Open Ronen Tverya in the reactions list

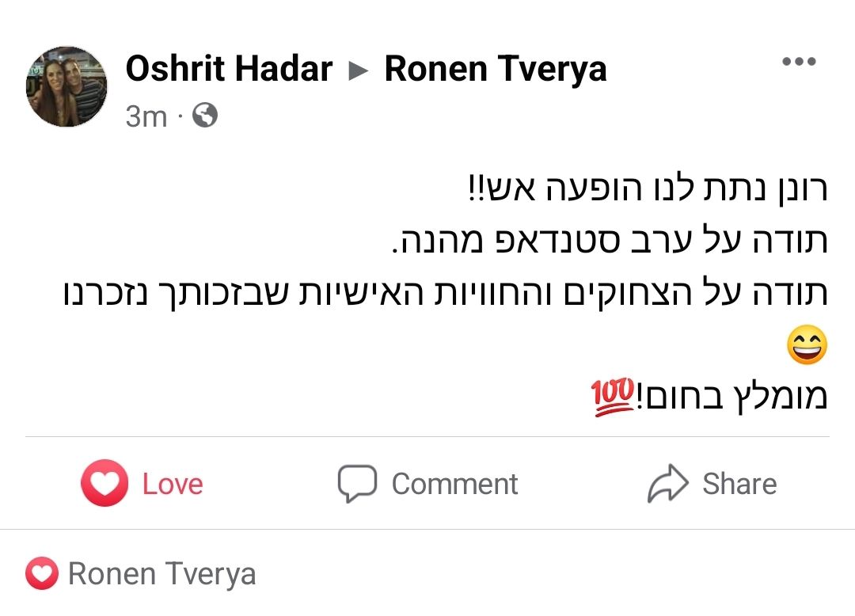(x=162, y=574)
